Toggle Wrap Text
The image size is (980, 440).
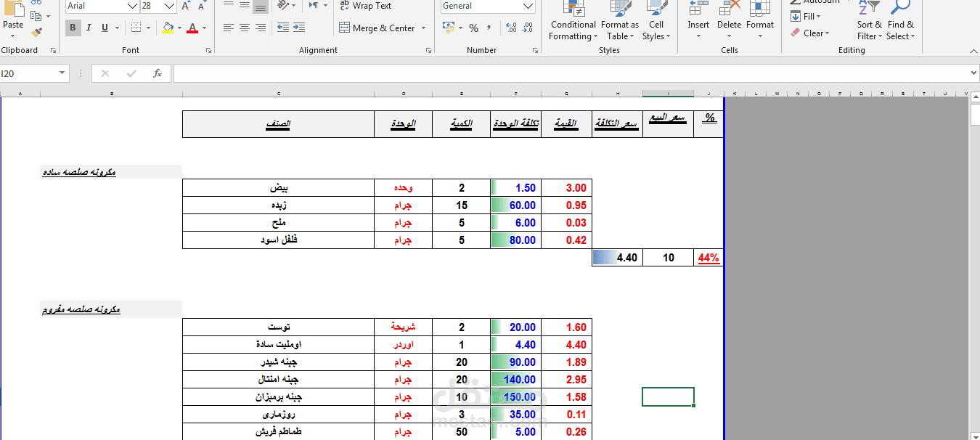(x=366, y=6)
